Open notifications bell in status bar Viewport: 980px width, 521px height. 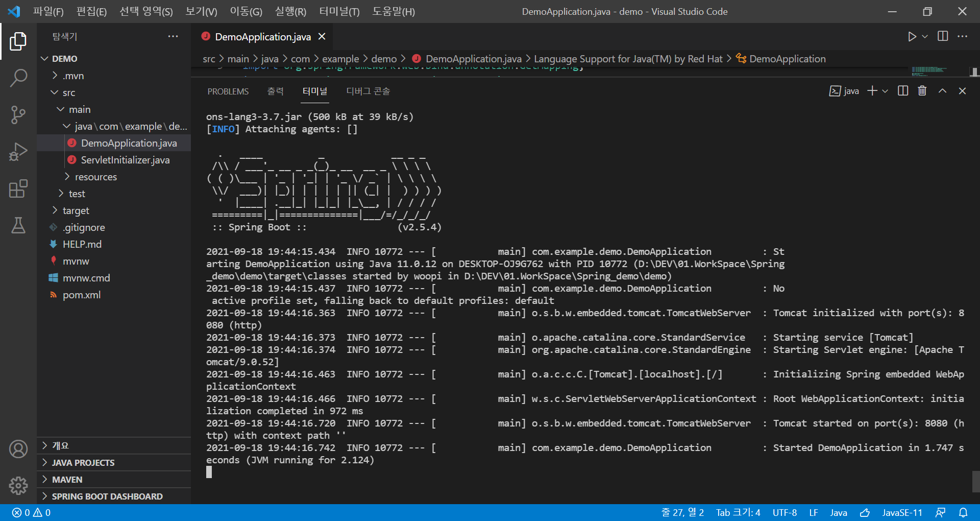click(963, 512)
